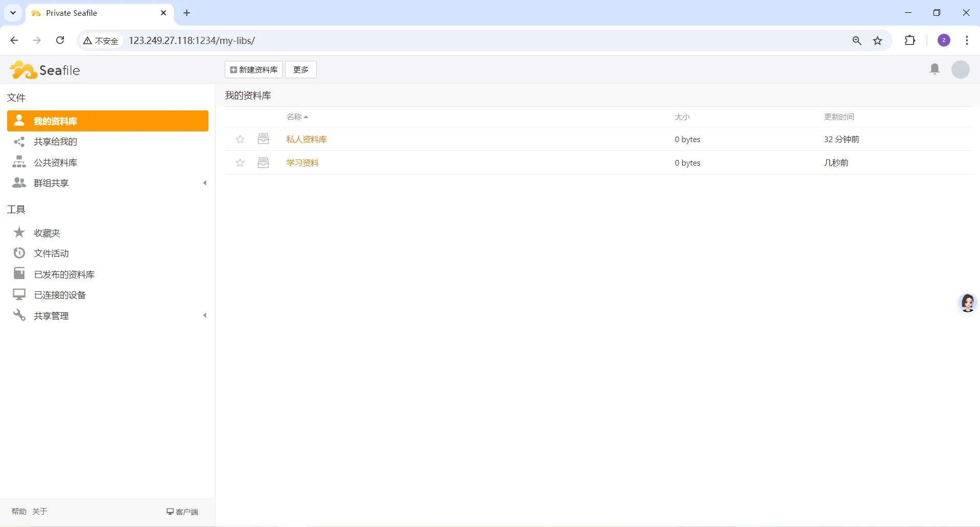Image resolution: width=980 pixels, height=527 pixels.
Task: Click library icon for 学习资料
Action: 263,163
